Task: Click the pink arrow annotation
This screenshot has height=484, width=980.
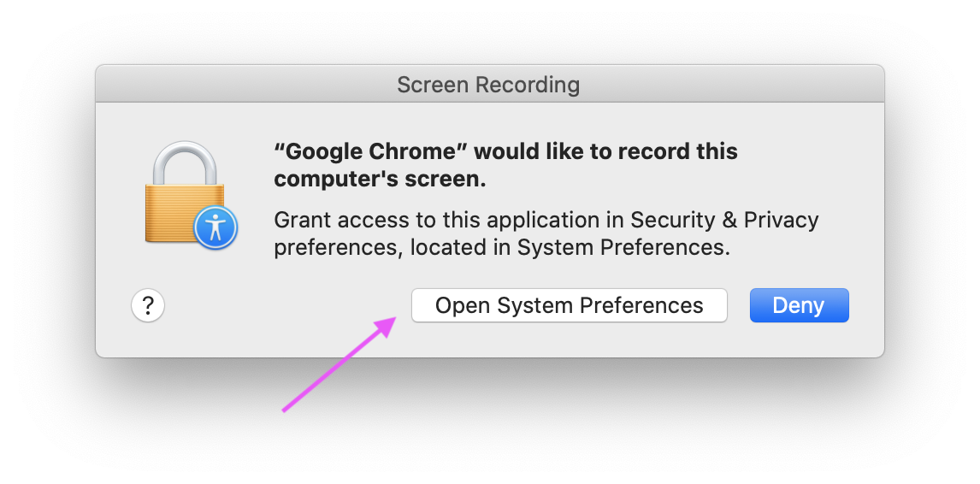Action: 339,364
